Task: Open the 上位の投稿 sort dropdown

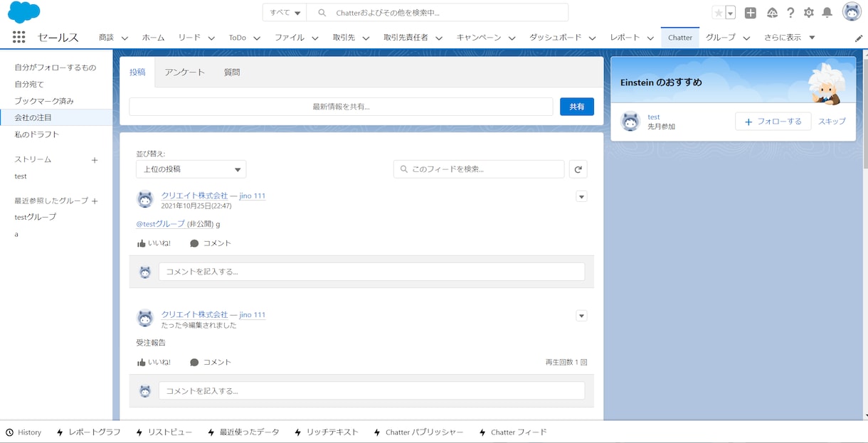Action: [191, 169]
